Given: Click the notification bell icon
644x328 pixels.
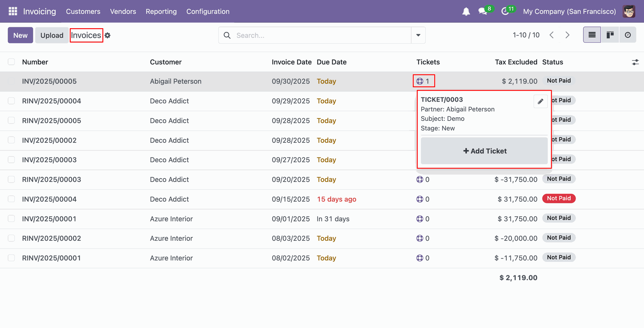Looking at the screenshot, I should tap(466, 12).
